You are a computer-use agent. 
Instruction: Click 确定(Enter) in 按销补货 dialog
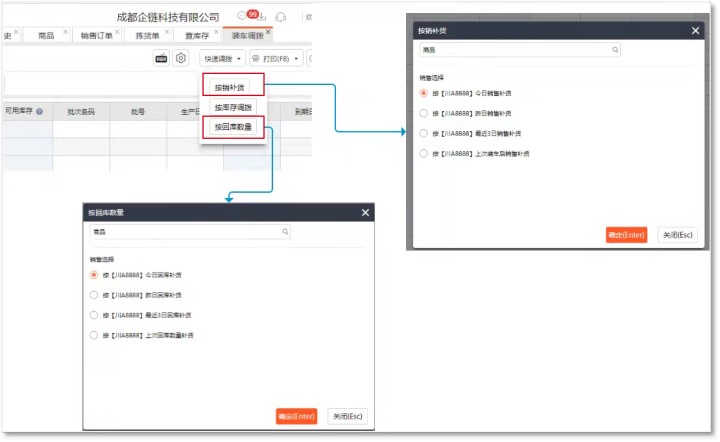pyautogui.click(x=627, y=235)
